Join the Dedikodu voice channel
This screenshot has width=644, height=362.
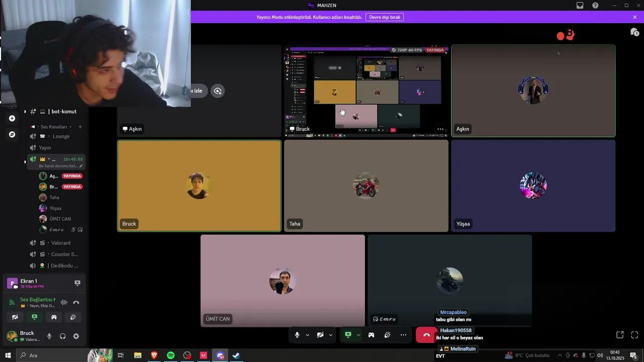pos(56,265)
